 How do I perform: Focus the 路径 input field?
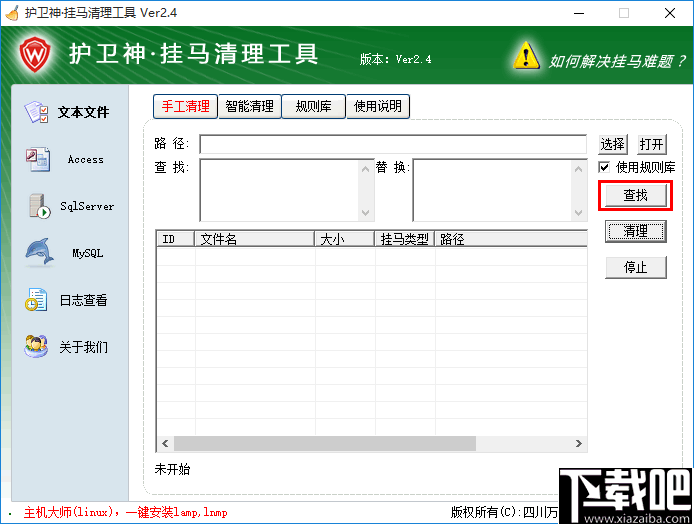393,144
